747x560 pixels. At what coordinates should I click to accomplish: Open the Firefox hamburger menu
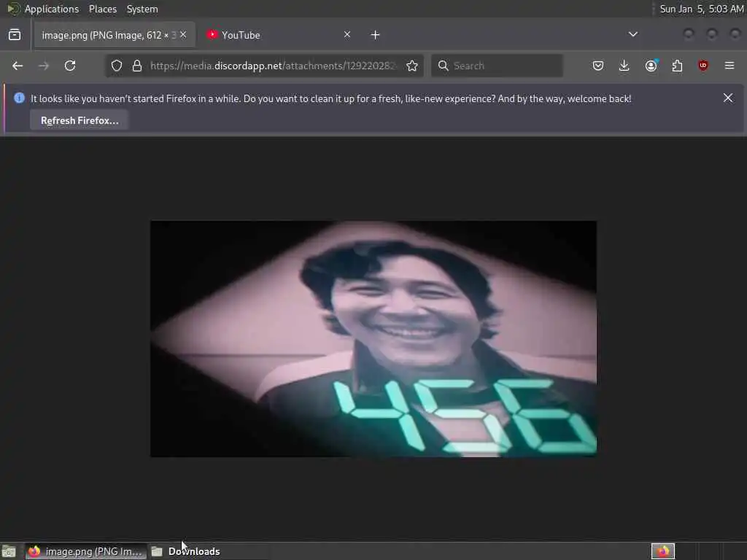pos(729,66)
